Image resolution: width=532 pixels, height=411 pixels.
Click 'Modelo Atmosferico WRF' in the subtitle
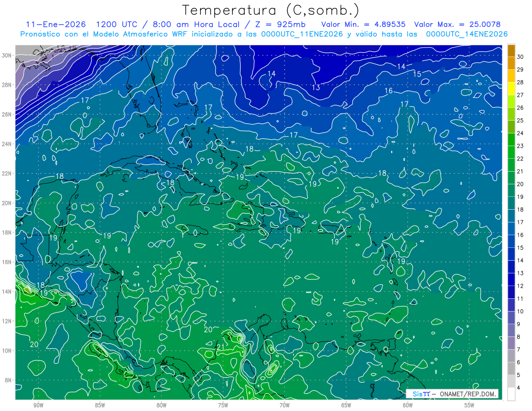(x=135, y=34)
